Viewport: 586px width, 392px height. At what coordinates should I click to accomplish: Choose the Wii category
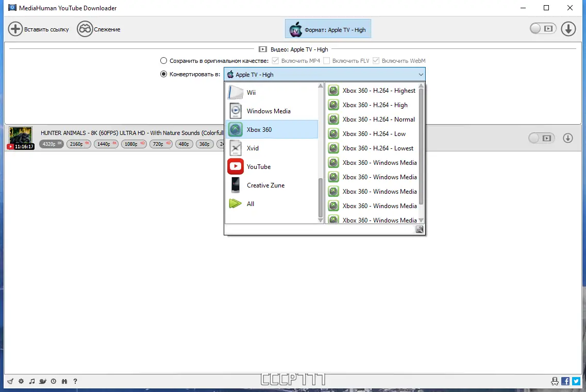(x=272, y=92)
